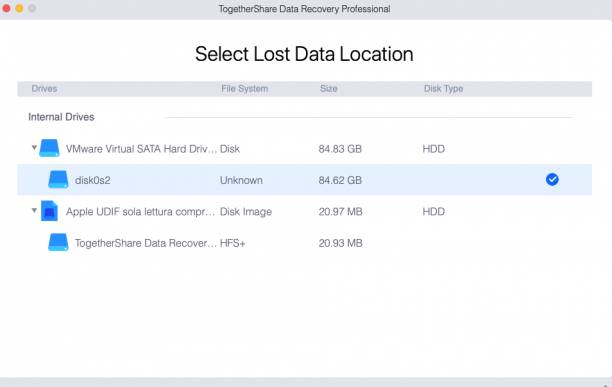Image resolution: width=612 pixels, height=387 pixels.
Task: Select the Apple UDIF sola lettura compr… name
Action: tap(141, 211)
